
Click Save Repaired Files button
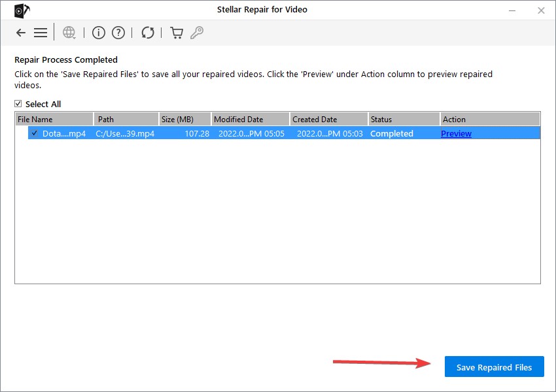495,367
